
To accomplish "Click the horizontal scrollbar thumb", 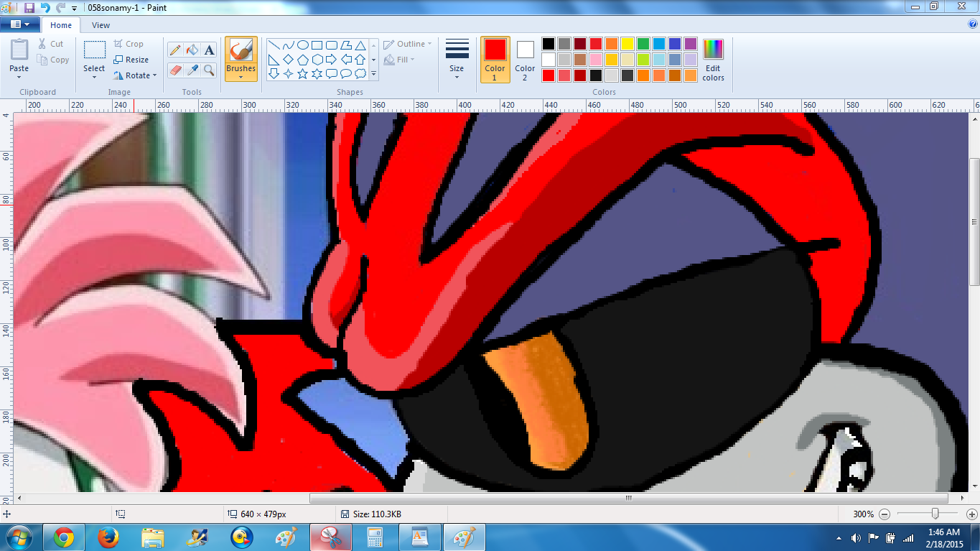I will pyautogui.click(x=629, y=498).
